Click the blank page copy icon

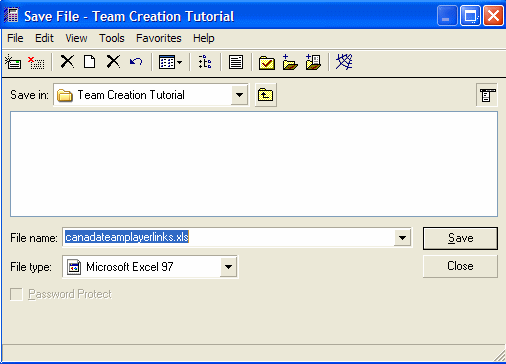coord(89,62)
